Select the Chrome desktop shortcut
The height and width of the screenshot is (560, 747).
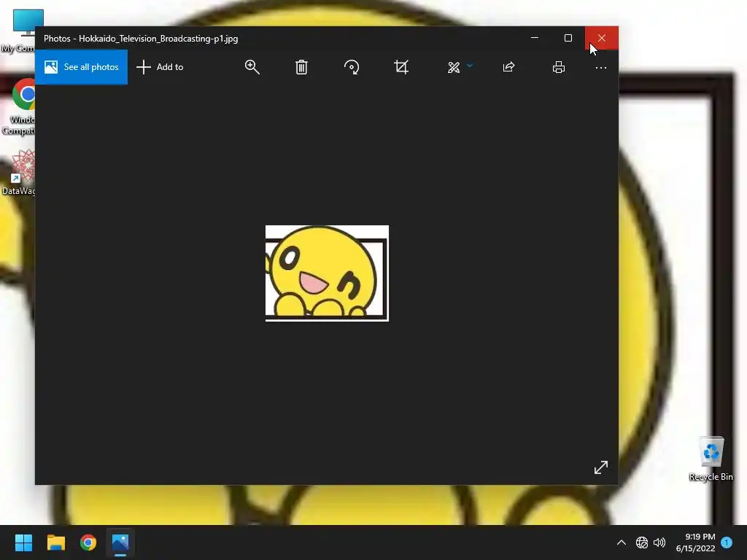(19, 106)
